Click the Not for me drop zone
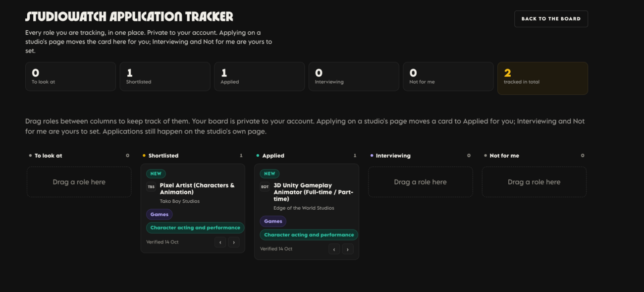Image resolution: width=644 pixels, height=292 pixels. point(534,182)
